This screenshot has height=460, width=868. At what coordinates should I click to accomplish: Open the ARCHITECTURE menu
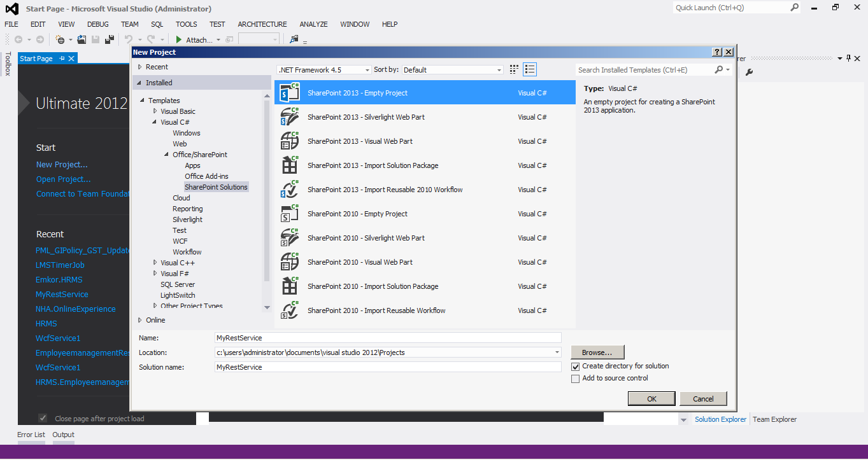[x=262, y=24]
